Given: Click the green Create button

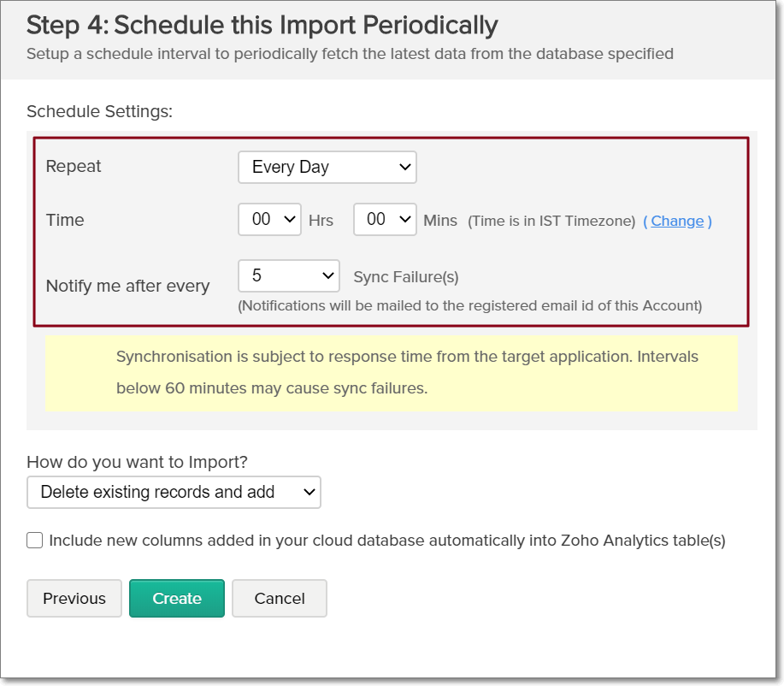Looking at the screenshot, I should click(x=177, y=599).
